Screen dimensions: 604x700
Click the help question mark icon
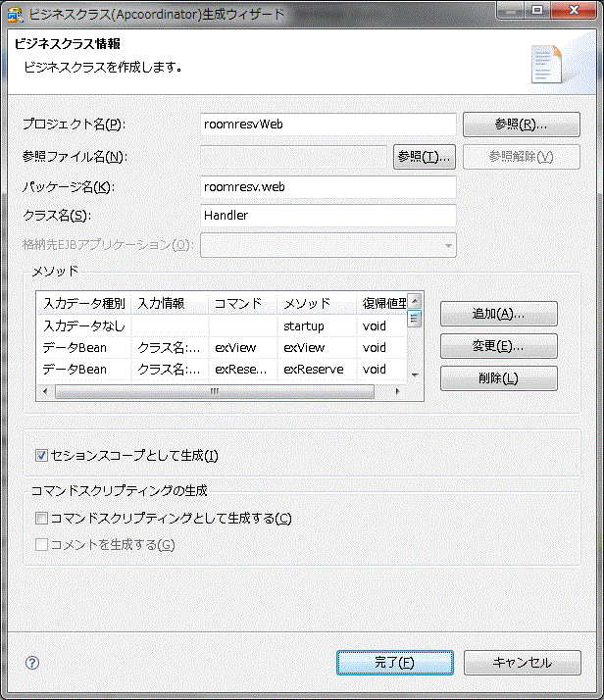tap(32, 663)
